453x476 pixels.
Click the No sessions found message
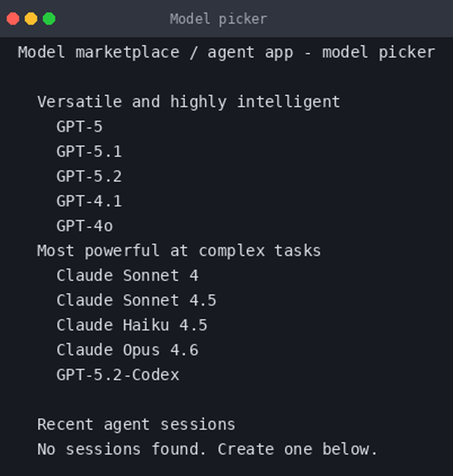(122, 449)
